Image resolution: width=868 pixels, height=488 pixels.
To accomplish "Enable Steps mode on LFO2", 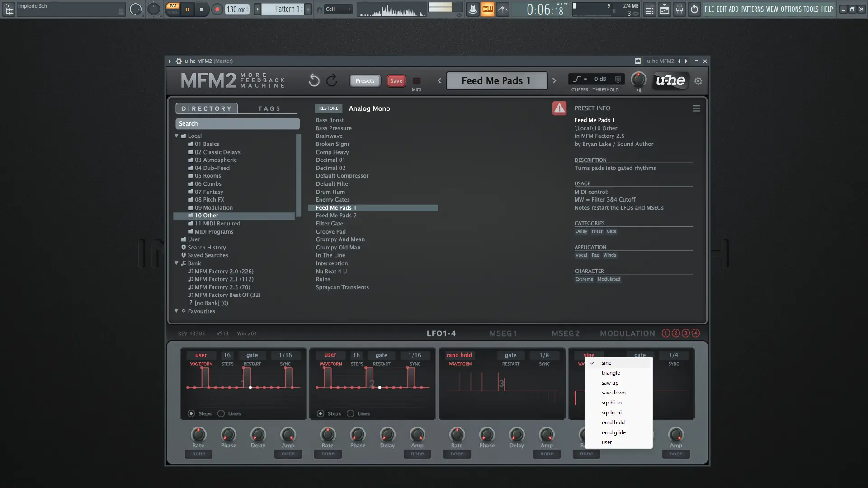I will point(320,413).
